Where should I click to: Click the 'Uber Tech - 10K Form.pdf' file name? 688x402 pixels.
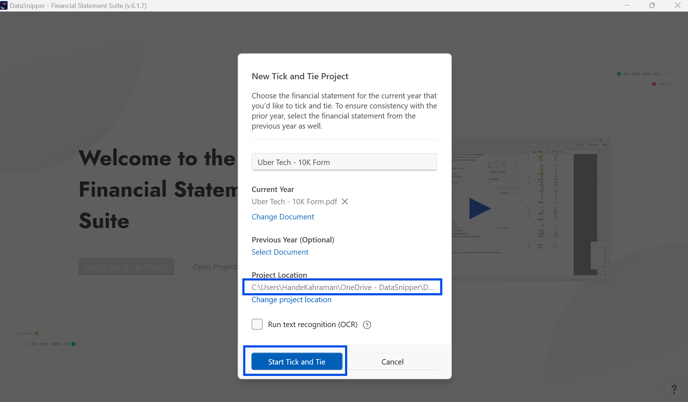click(x=294, y=201)
